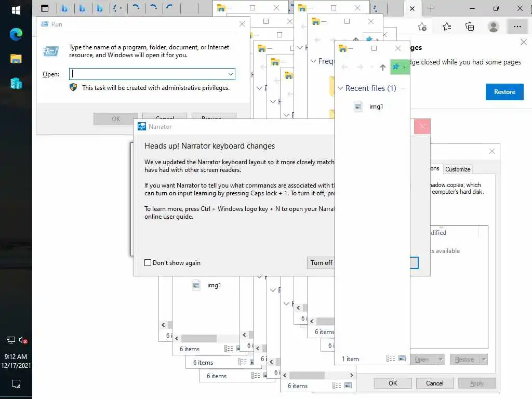532x399 pixels.
Task: Click the Narrator dialog title icon
Action: [x=142, y=127]
